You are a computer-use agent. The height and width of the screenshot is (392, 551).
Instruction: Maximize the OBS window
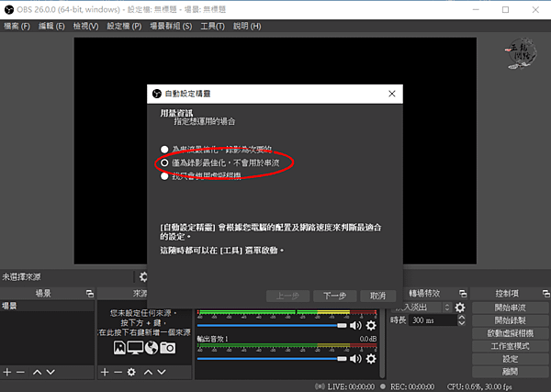(x=505, y=10)
